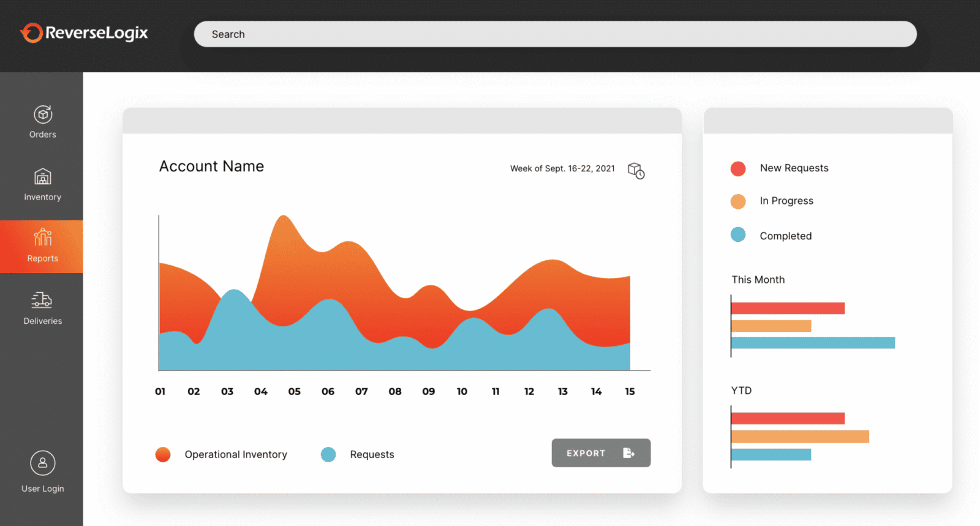Click the In Progress orange legend dot
The width and height of the screenshot is (980, 526).
pyautogui.click(x=738, y=201)
